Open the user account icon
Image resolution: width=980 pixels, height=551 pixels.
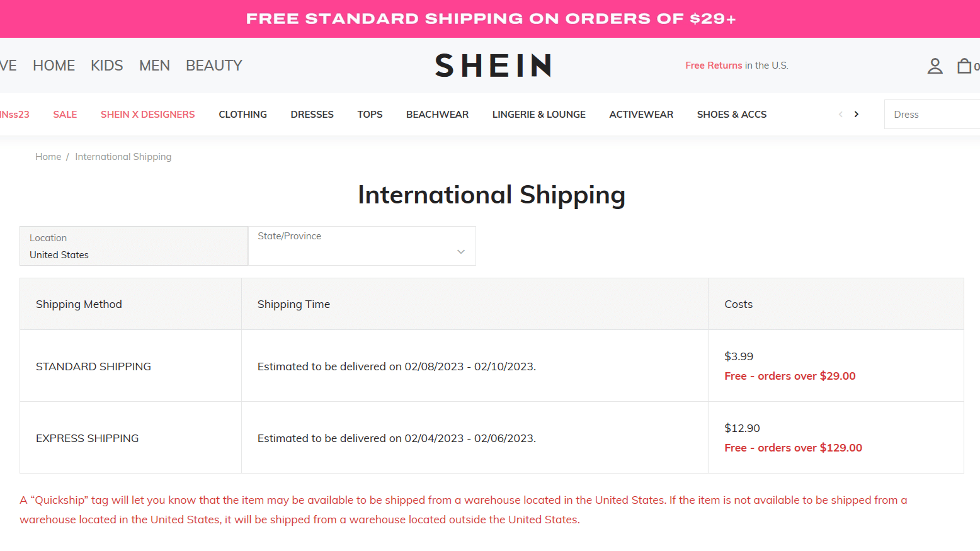(935, 65)
